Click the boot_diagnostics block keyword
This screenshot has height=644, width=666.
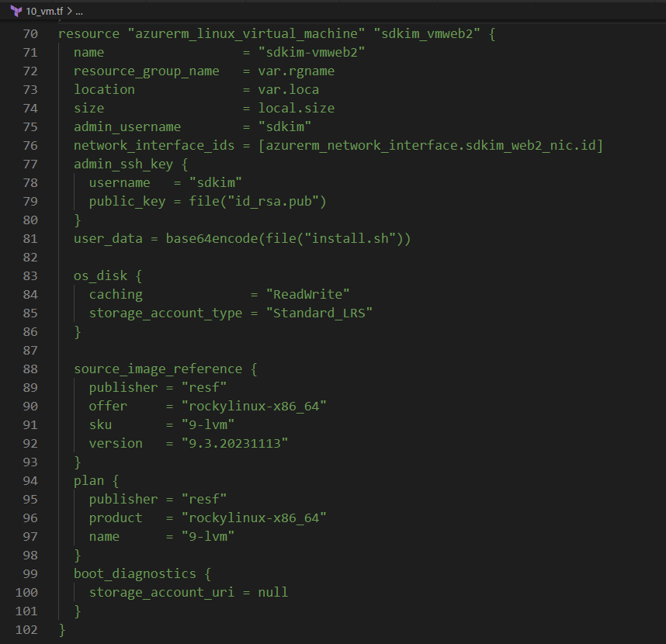coord(135,574)
